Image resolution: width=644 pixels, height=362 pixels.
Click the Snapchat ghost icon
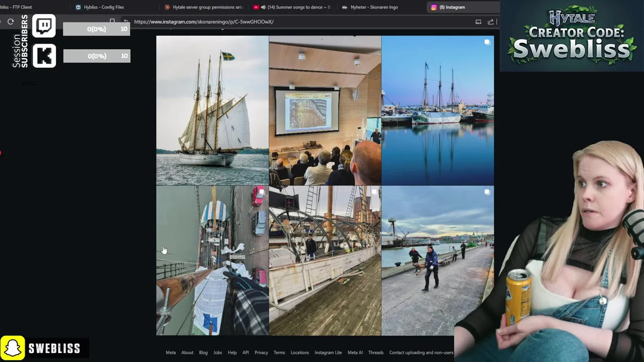[x=13, y=348]
